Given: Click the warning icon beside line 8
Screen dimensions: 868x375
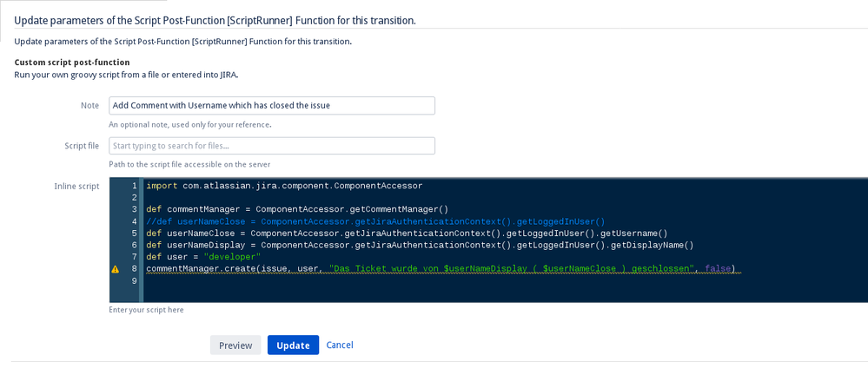Looking at the screenshot, I should click(116, 269).
